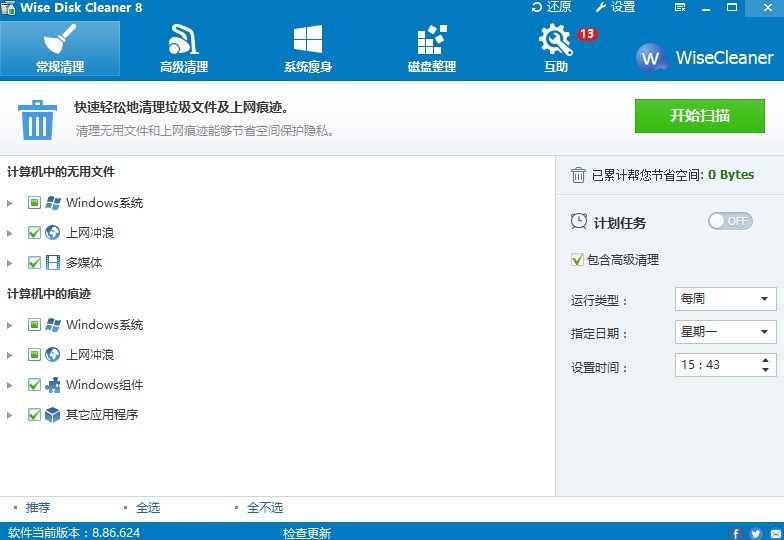
Task: Click the 还原 restore button
Action: 551,7
